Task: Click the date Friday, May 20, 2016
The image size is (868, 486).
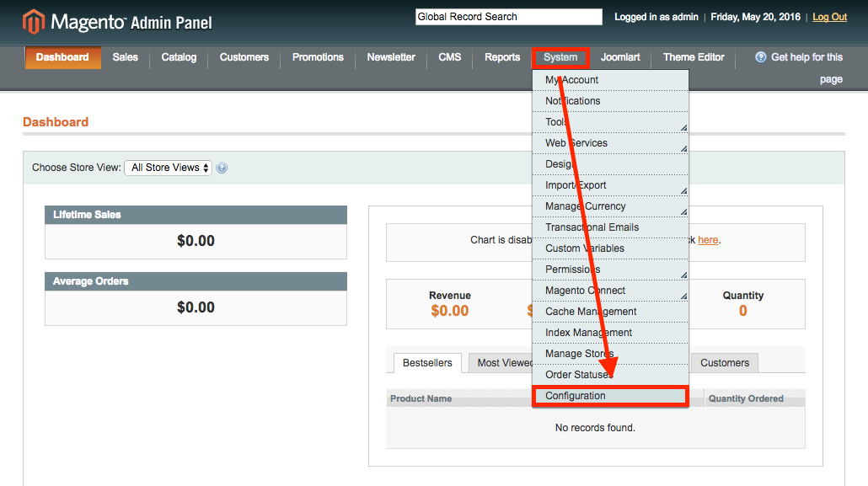Action: coord(756,17)
